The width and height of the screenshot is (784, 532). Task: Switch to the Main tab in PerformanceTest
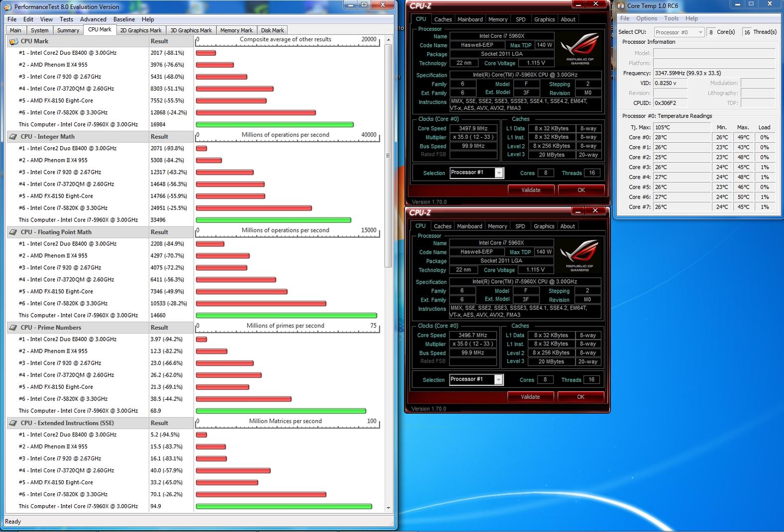[x=15, y=30]
